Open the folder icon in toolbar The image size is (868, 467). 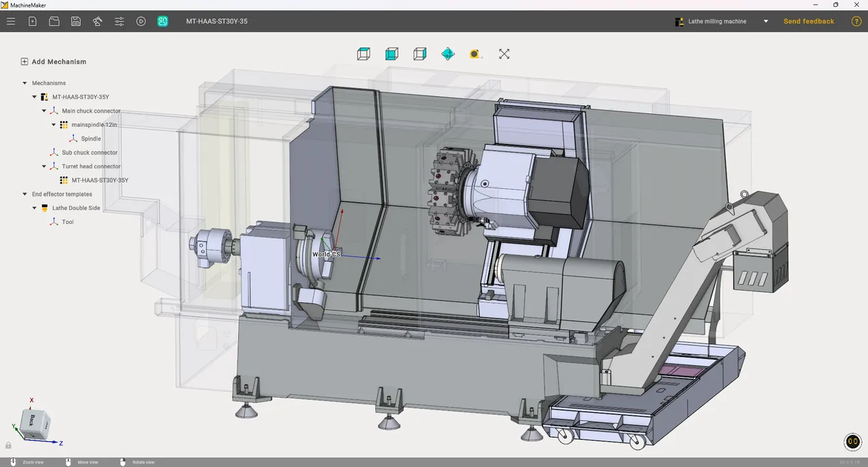click(x=54, y=21)
